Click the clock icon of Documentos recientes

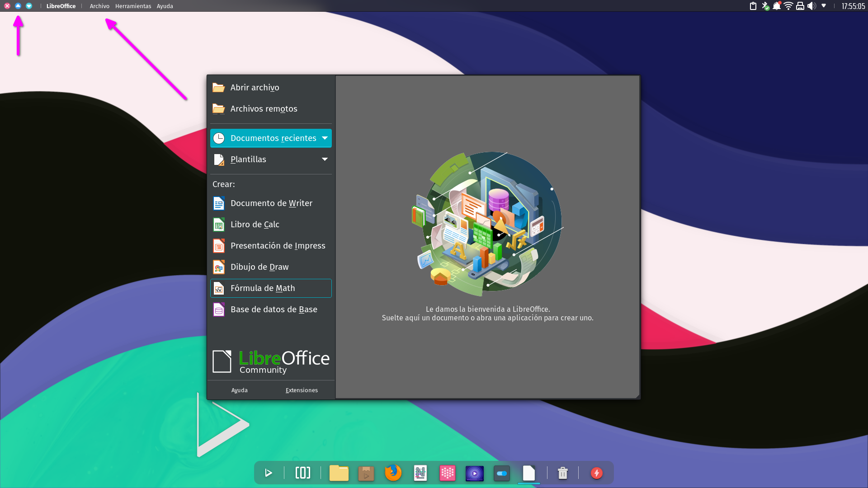click(x=219, y=138)
